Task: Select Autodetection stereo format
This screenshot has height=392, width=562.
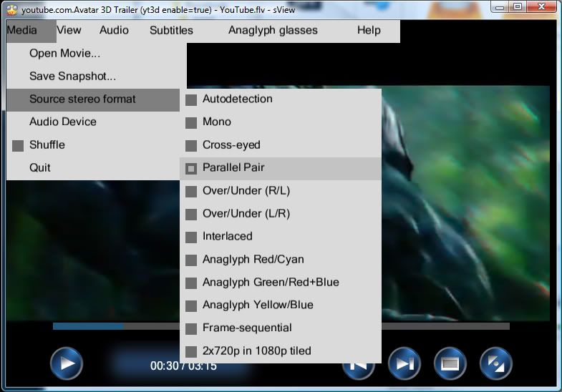Action: [x=281, y=99]
